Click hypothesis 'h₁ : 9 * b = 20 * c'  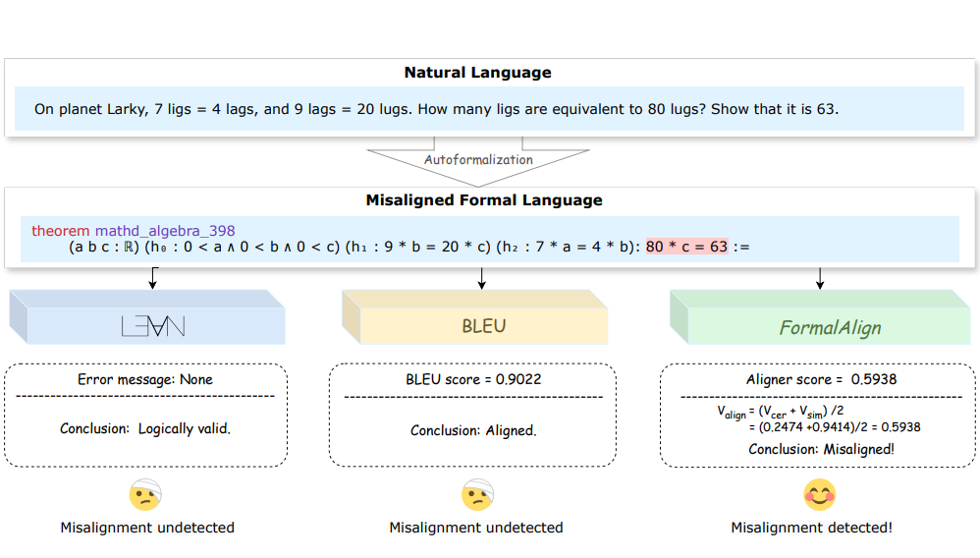(418, 248)
